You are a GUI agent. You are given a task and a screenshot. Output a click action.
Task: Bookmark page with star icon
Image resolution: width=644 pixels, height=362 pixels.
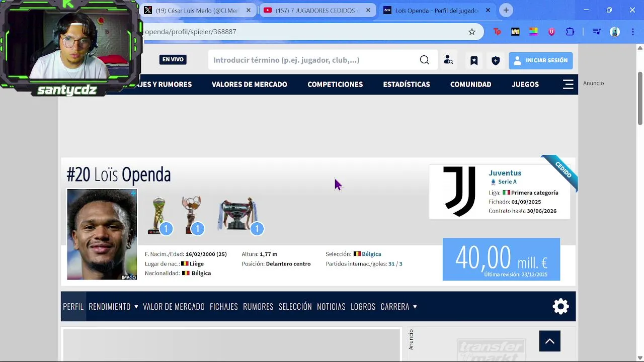[x=472, y=32]
